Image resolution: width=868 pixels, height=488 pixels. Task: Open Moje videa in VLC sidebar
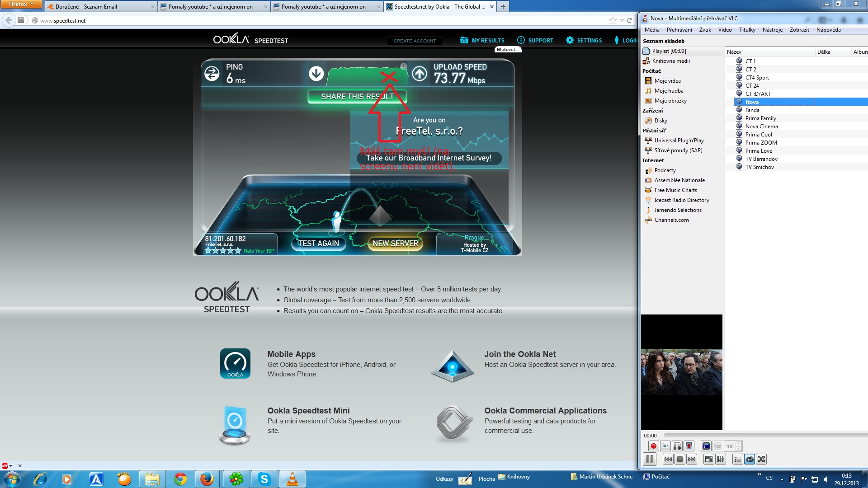(667, 81)
